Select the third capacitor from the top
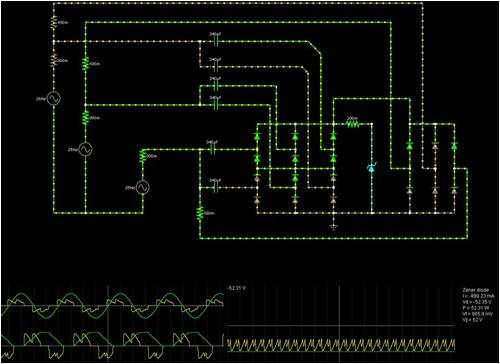Image resolution: width=500 pixels, height=364 pixels. [x=216, y=86]
